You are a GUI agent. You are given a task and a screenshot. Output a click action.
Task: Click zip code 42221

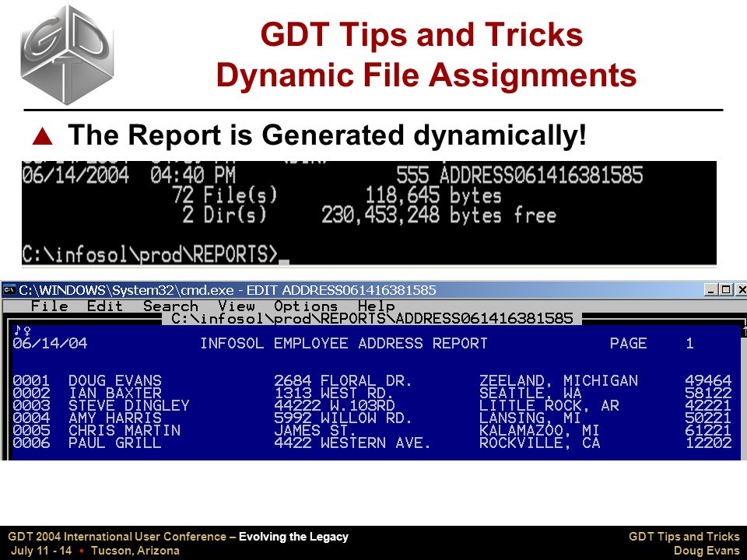click(708, 405)
